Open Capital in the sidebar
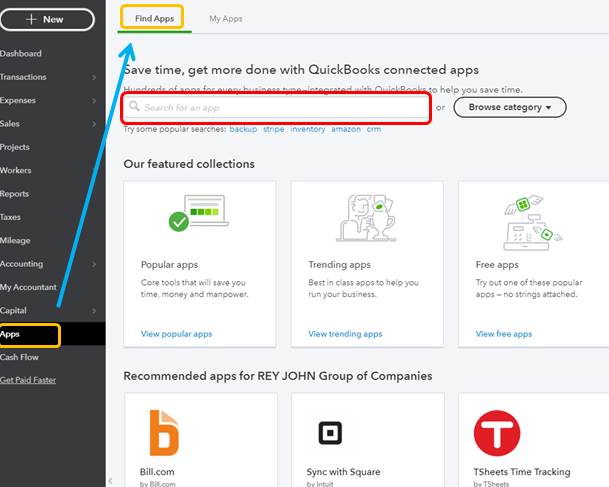 point(13,310)
